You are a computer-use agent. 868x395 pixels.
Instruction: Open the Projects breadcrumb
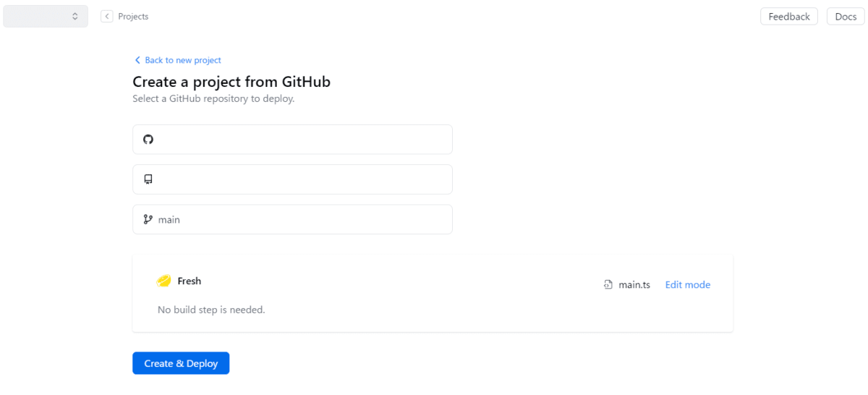click(133, 16)
